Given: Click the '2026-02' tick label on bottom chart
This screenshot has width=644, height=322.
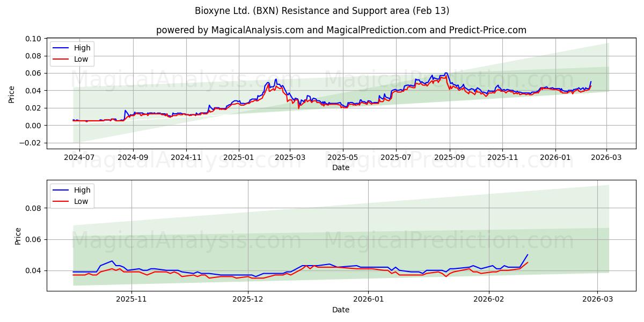Looking at the screenshot, I should coord(489,301).
